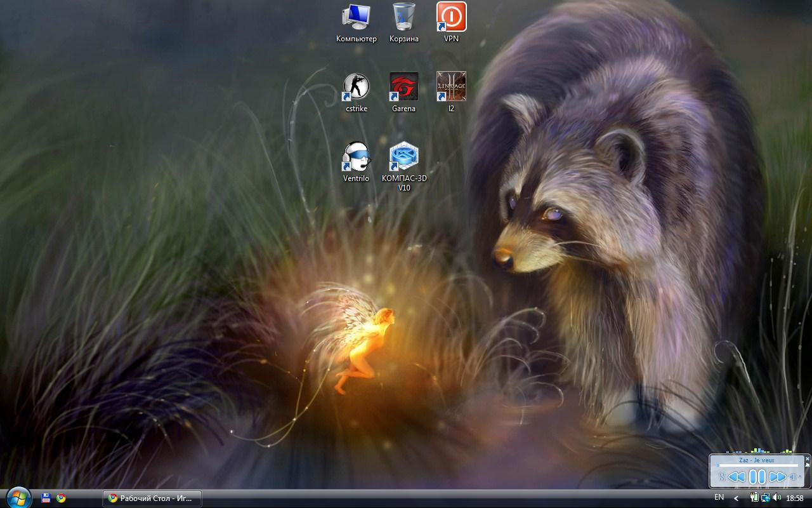
Task: Skip to the previous track in the player
Action: tap(737, 476)
